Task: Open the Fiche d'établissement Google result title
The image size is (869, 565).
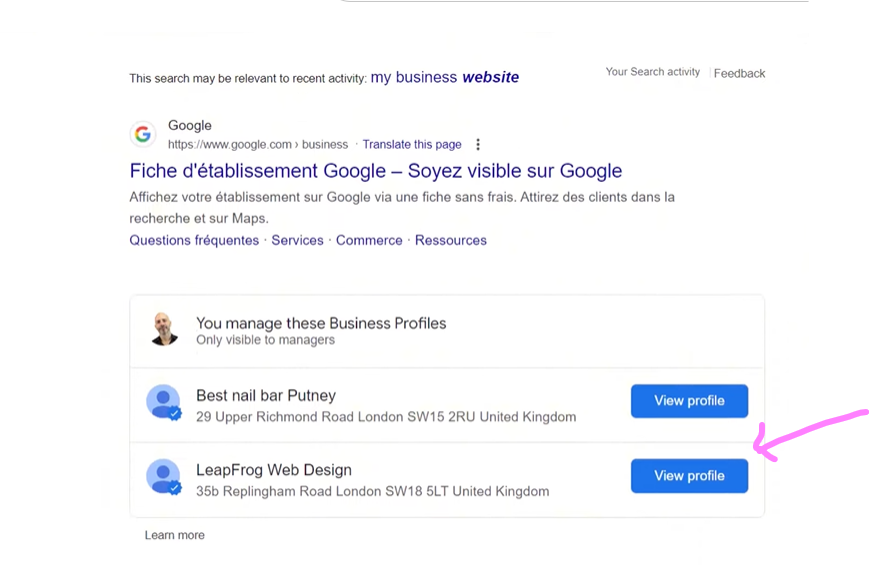Action: click(x=375, y=171)
